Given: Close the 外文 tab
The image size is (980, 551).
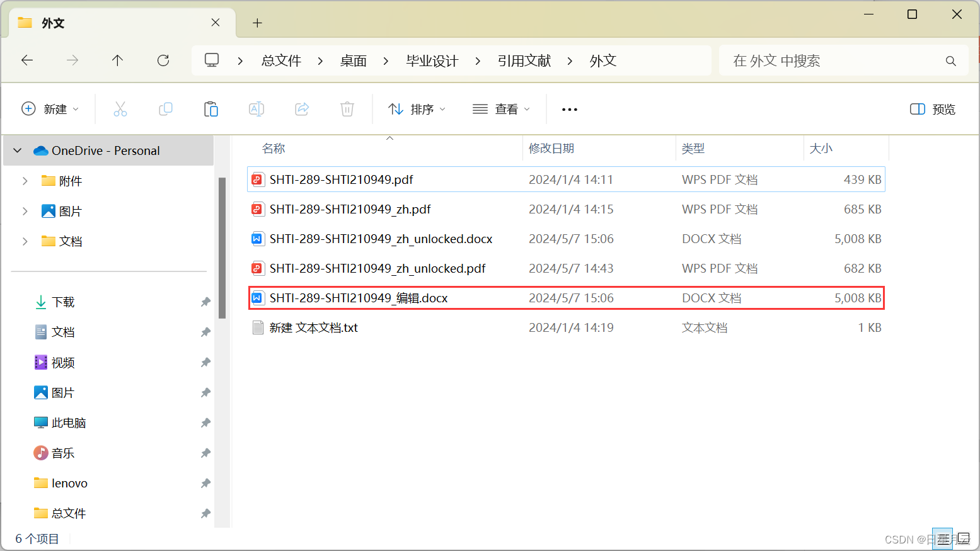Looking at the screenshot, I should pos(216,23).
